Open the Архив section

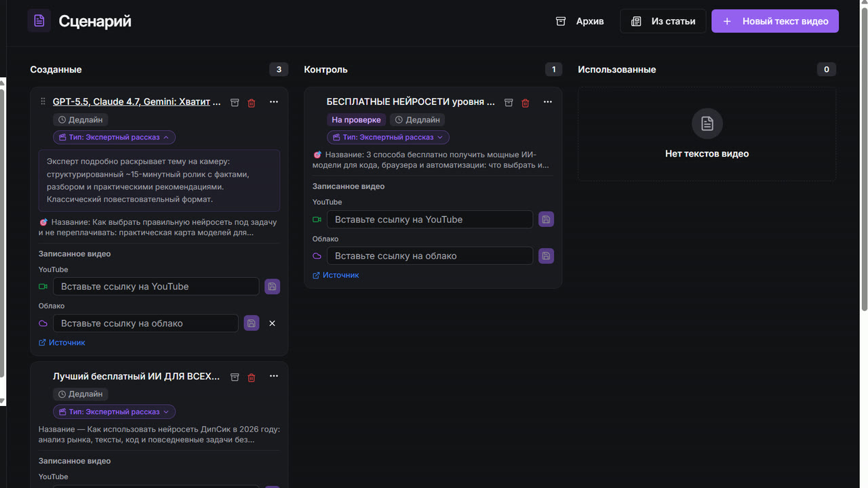pos(580,21)
